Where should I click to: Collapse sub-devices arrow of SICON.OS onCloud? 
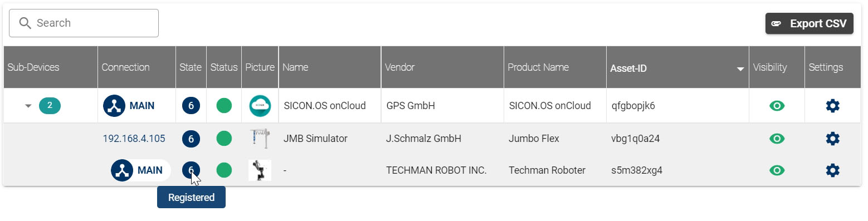click(28, 106)
